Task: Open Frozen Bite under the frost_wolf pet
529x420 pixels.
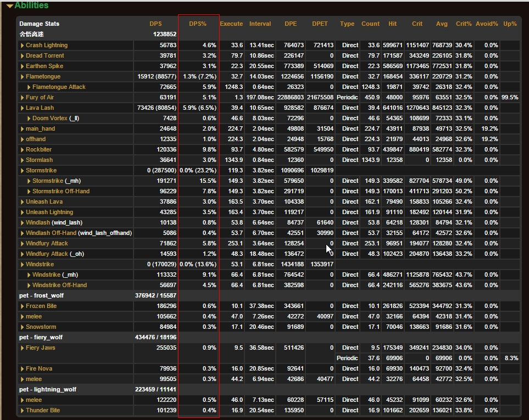Action: [x=41, y=306]
